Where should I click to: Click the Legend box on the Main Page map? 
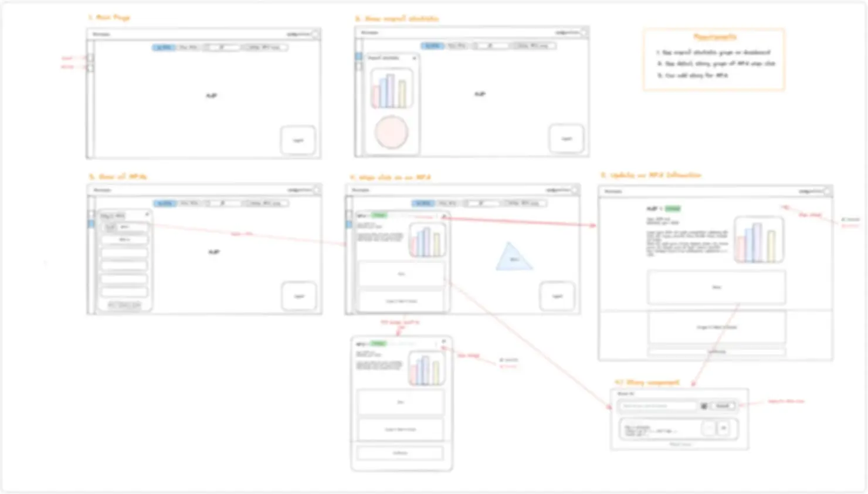[x=298, y=140]
